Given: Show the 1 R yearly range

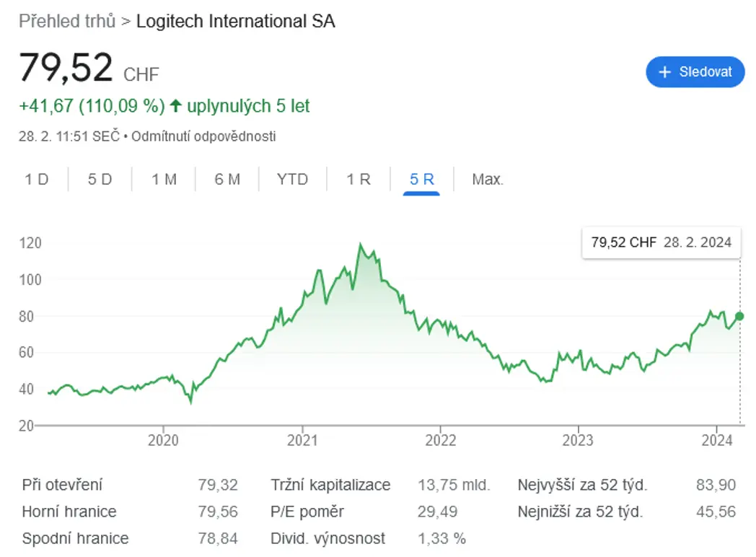Looking at the screenshot, I should [359, 180].
